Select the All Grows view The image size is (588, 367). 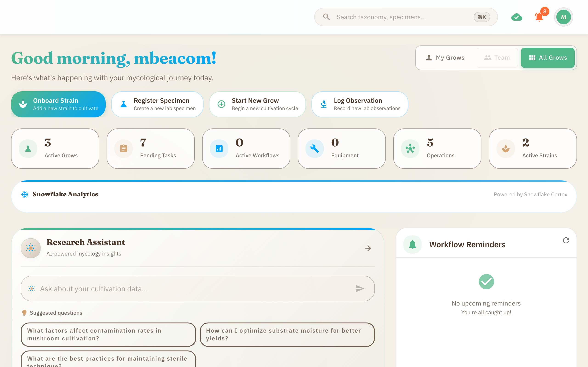click(548, 58)
